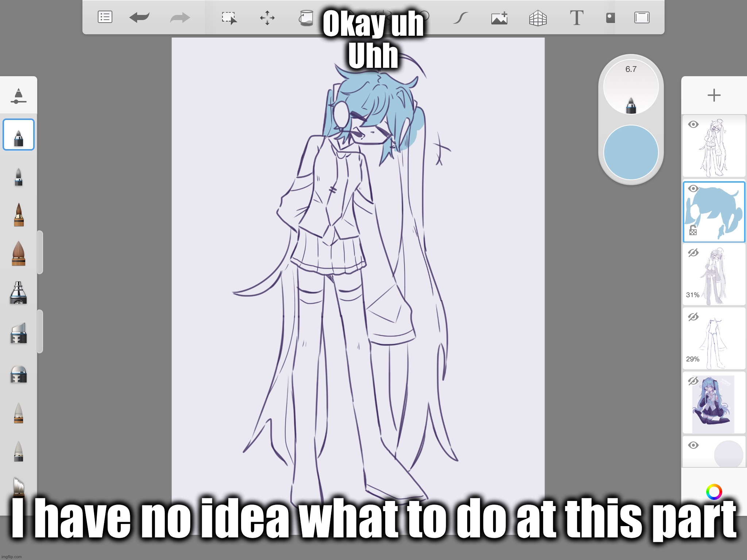This screenshot has width=747, height=560.
Task: Add a new layer with the plus button
Action: 714,96
